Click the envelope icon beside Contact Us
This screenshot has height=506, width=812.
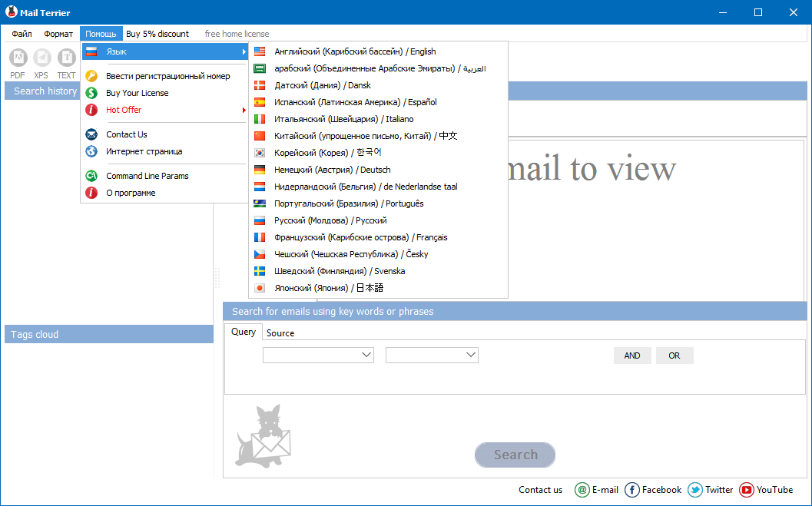[91, 134]
